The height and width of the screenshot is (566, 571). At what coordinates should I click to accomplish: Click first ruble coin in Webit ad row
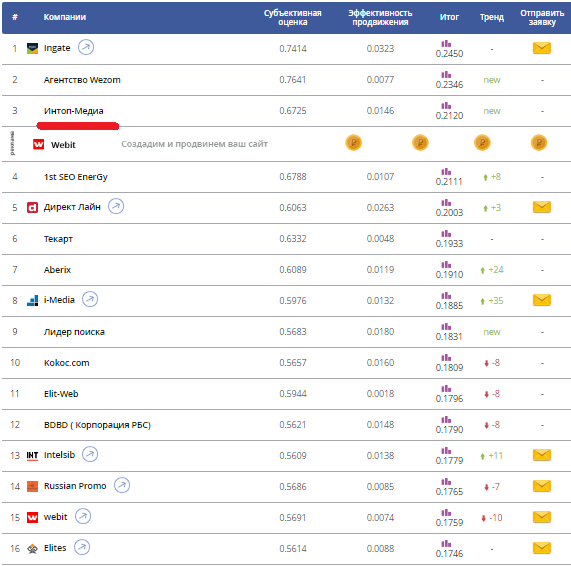(x=354, y=142)
